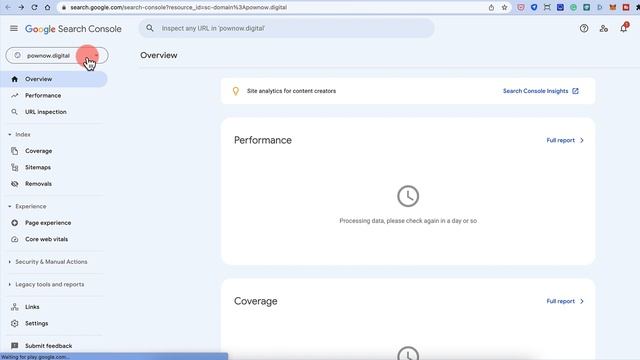Click the lightbulb icon in Site analytics banner
Viewport: 640px width, 360px height.
click(236, 91)
